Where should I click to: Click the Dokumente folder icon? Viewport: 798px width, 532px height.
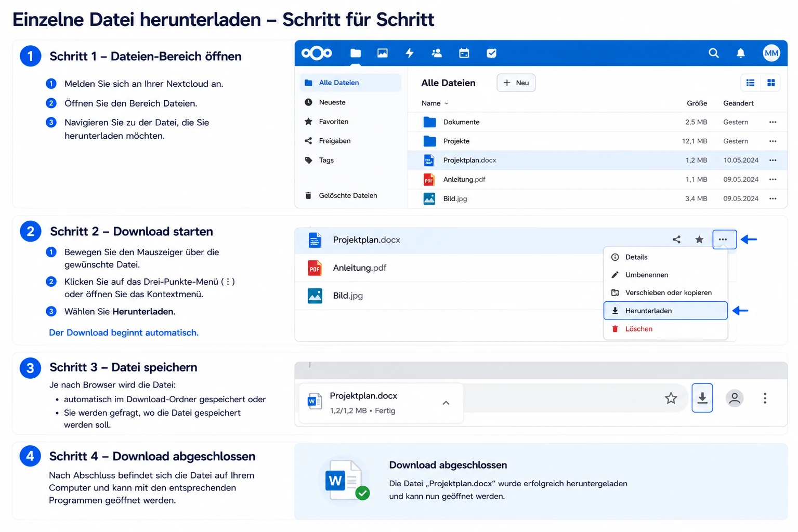pos(429,122)
